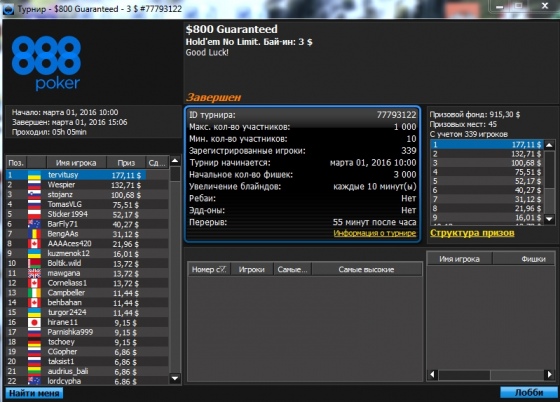Click the player list scroll up arrow
Screen dimensions: 560x402
[175, 161]
